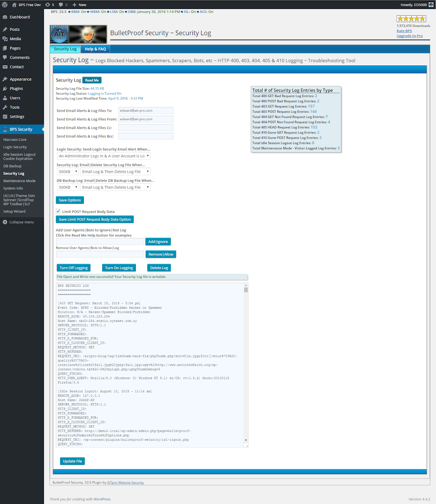Click the Posts pushpin icon

(5, 29)
